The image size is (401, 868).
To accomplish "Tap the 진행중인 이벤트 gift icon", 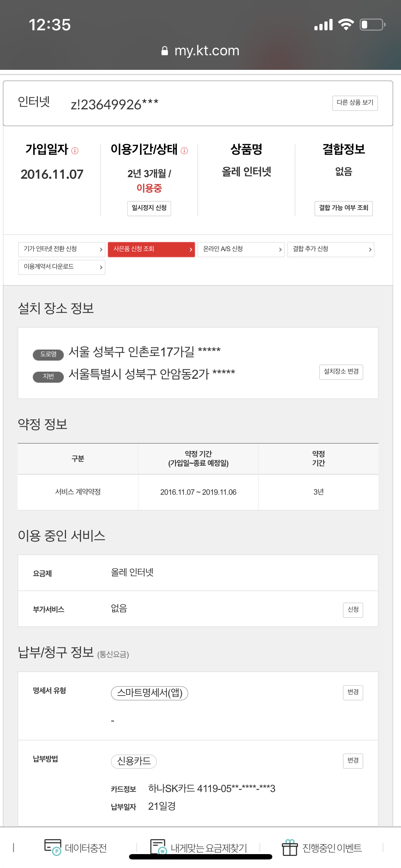I will [289, 847].
